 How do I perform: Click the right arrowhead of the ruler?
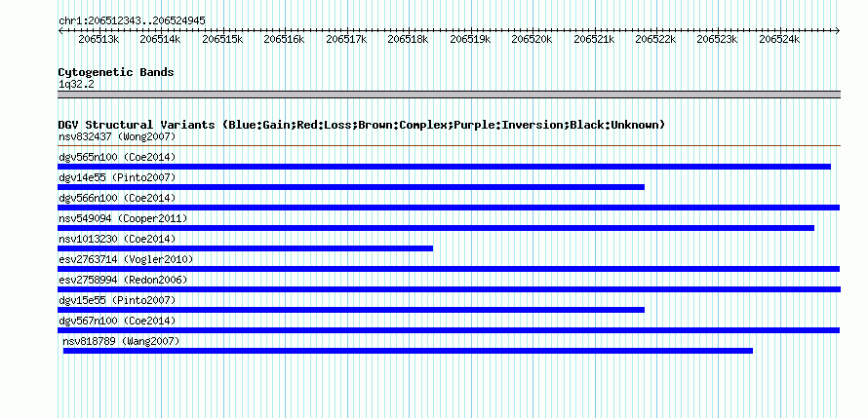[x=838, y=31]
